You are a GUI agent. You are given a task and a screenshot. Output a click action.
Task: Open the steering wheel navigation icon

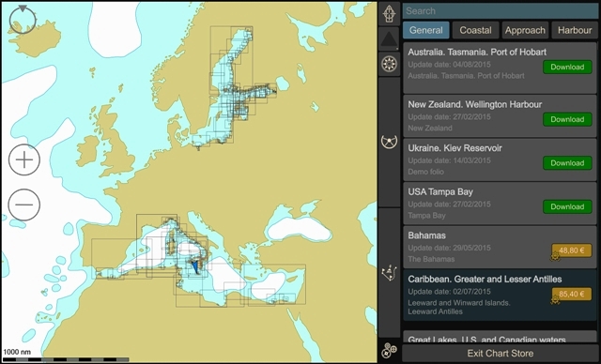[x=390, y=142]
